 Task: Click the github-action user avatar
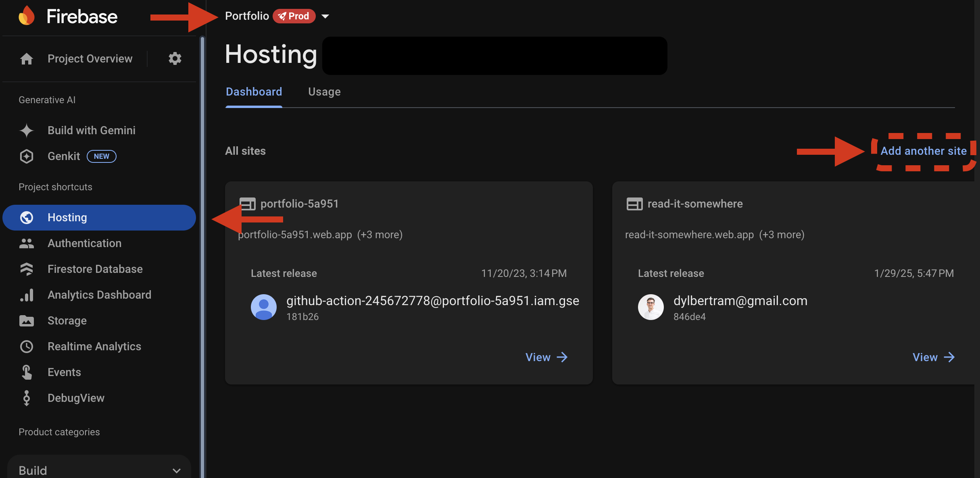pyautogui.click(x=264, y=307)
